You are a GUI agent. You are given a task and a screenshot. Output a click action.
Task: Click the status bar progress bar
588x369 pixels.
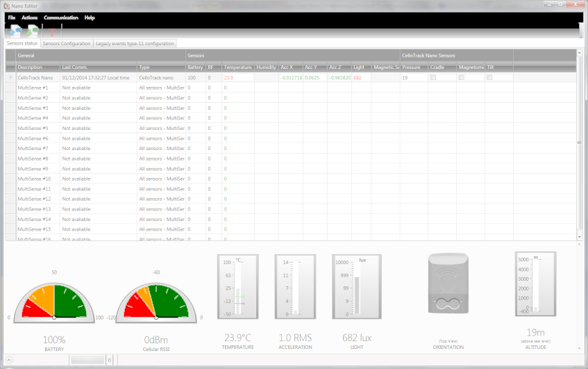click(x=87, y=360)
